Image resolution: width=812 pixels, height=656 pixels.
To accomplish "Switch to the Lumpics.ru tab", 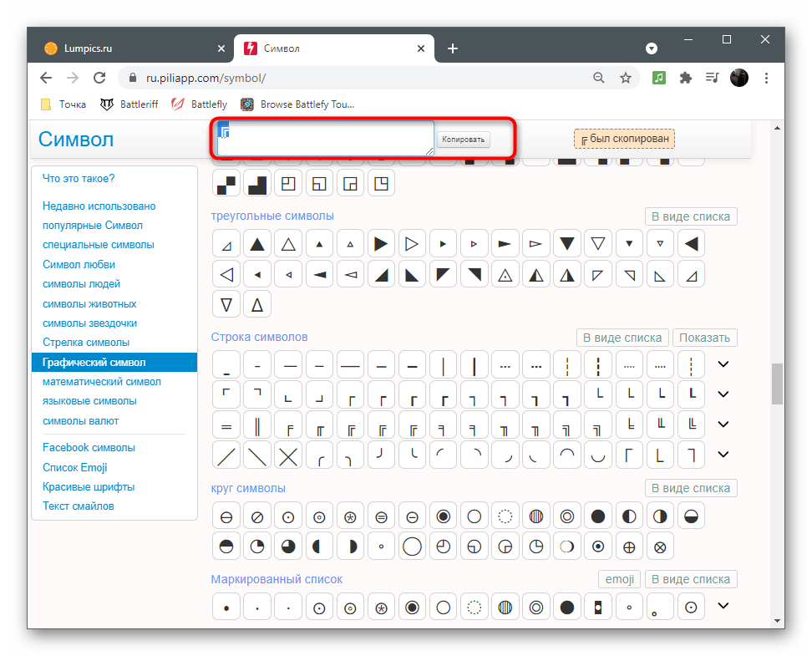I will pos(124,48).
